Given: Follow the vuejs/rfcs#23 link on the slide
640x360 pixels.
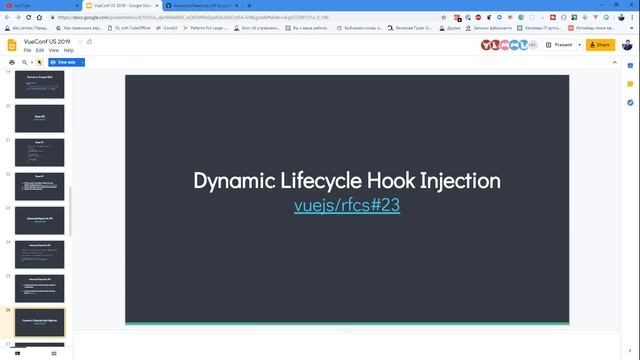Looking at the screenshot, I should [347, 205].
